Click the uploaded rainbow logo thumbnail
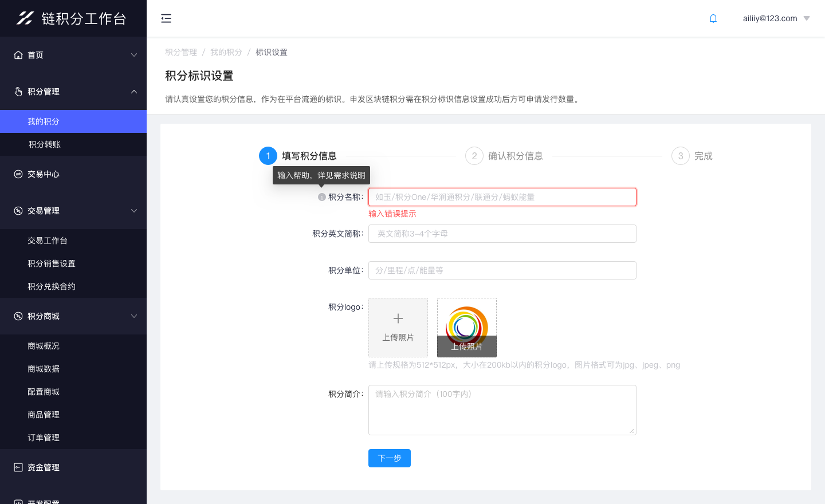 coord(467,324)
